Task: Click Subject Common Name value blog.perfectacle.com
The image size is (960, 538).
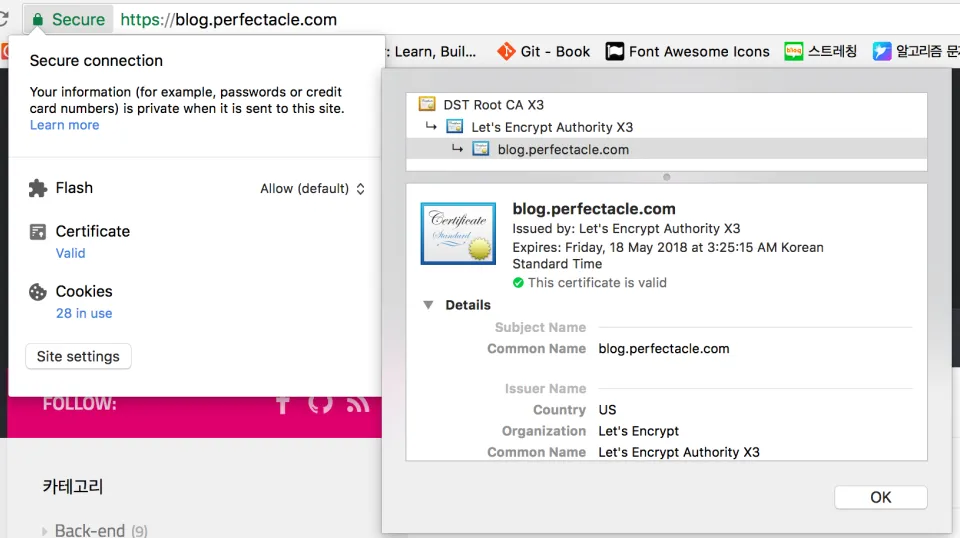Action: [664, 348]
